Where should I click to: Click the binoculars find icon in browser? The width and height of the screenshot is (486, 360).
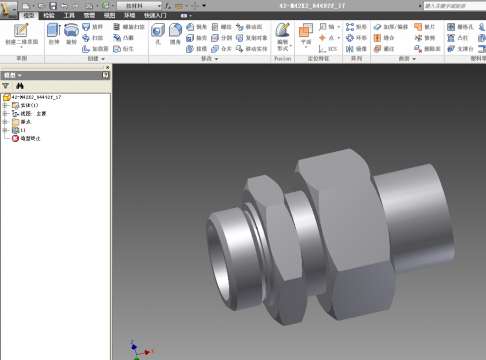[x=20, y=86]
